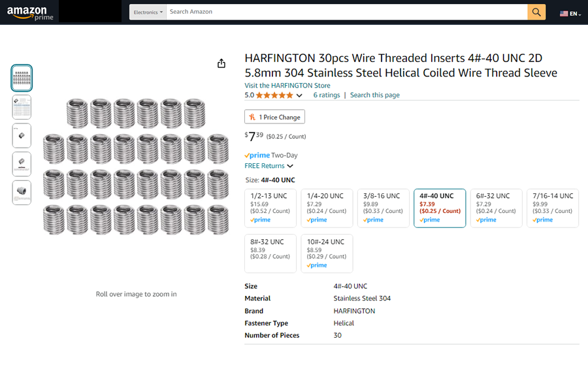Click into the Search Amazon field
Image resolution: width=588 pixels, height=392 pixels.
pos(346,12)
